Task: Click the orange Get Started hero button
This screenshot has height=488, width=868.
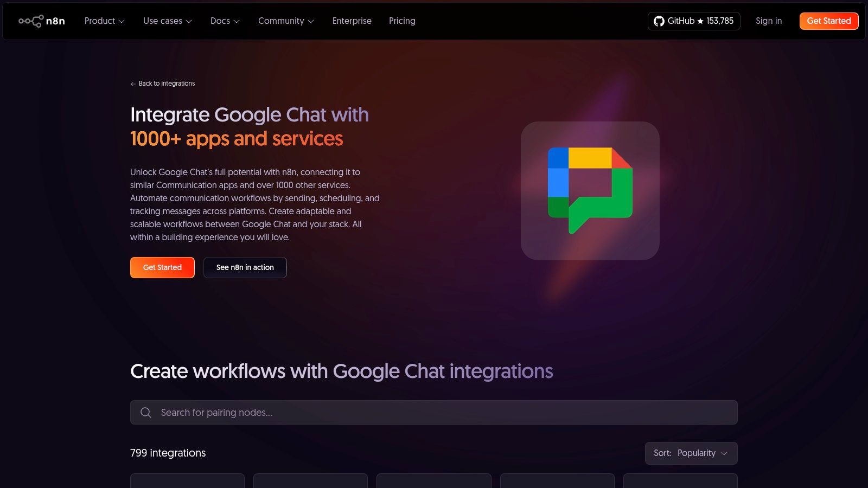Action: tap(162, 267)
